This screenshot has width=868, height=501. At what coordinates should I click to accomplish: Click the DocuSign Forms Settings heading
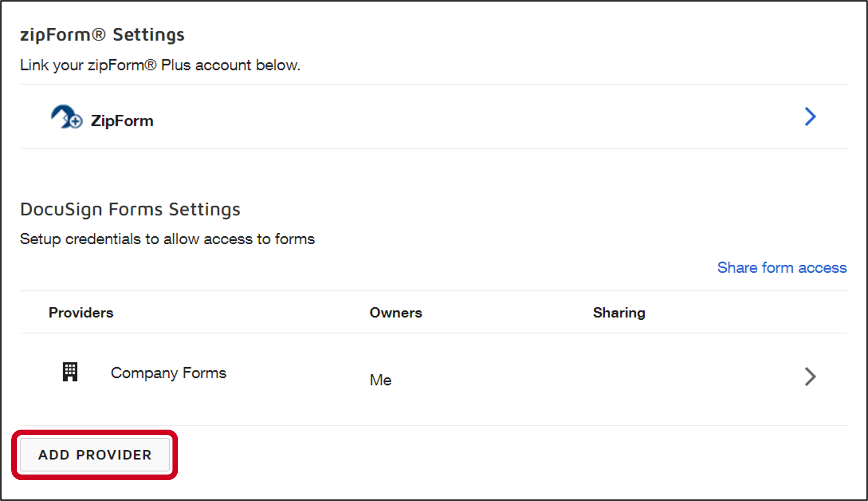click(130, 209)
